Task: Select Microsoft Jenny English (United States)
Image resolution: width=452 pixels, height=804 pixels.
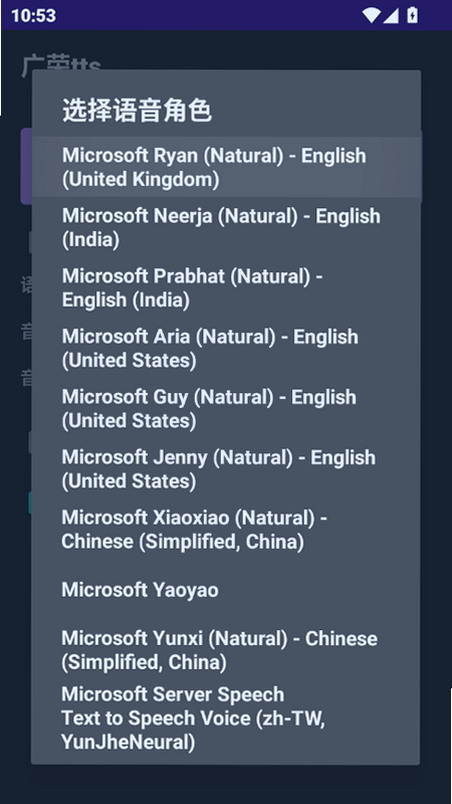Action: pos(226,469)
